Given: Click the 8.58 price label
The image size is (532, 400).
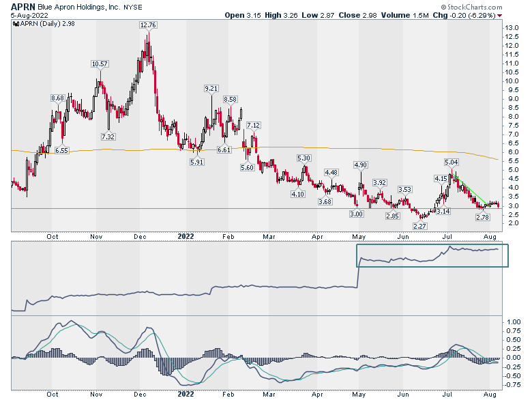Looking at the screenshot, I should pos(230,100).
